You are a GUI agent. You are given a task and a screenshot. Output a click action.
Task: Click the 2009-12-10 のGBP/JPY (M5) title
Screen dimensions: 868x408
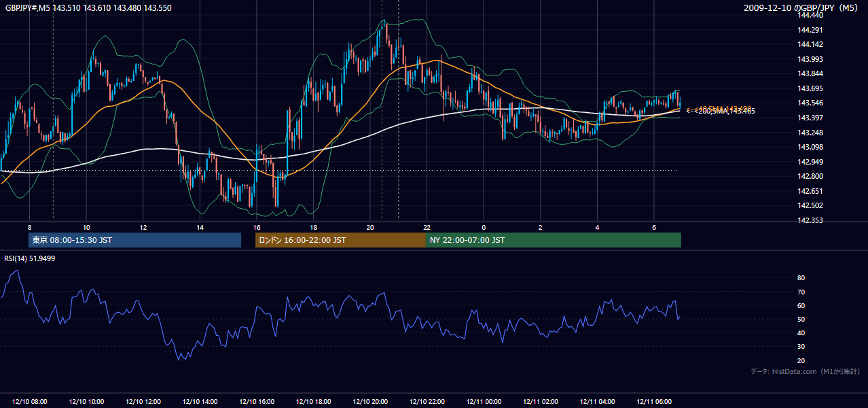pyautogui.click(x=802, y=8)
